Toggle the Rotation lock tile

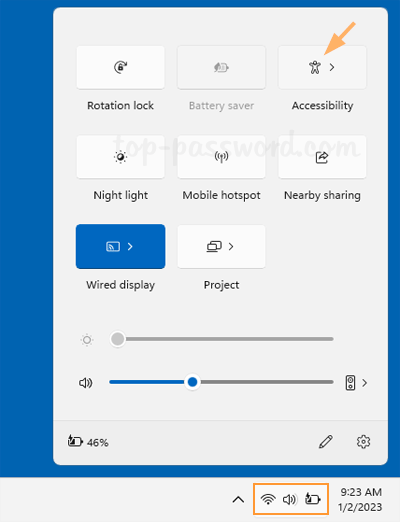[x=120, y=68]
